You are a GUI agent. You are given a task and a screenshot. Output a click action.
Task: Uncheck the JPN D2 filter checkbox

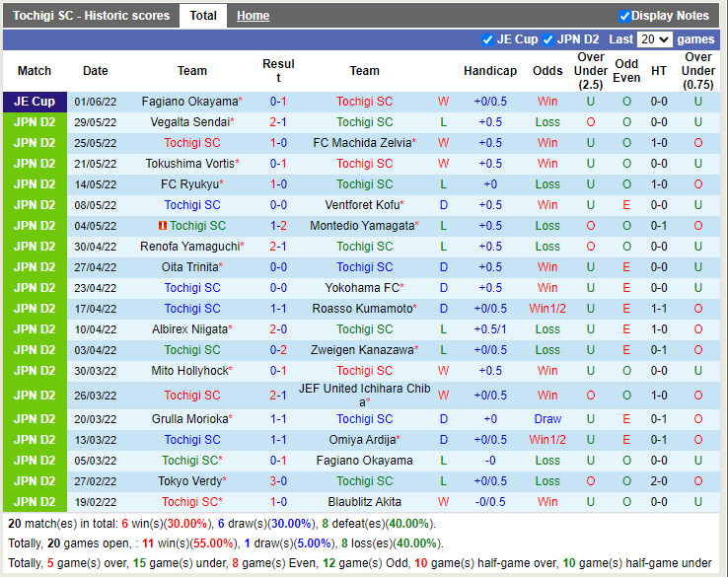pyautogui.click(x=548, y=39)
